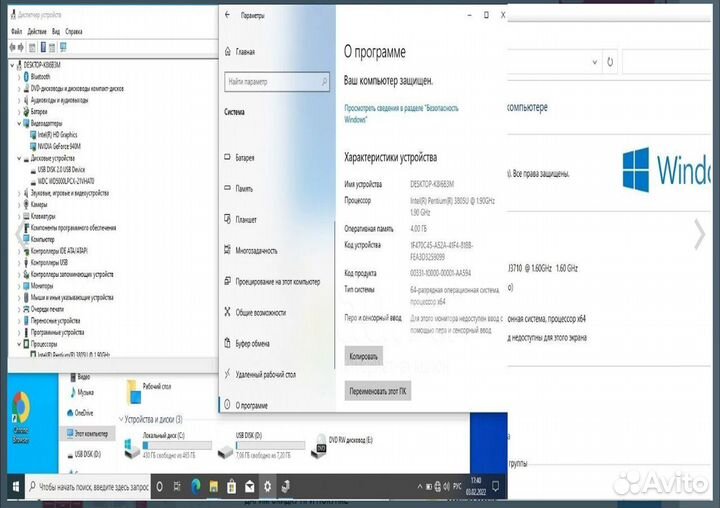This screenshot has width=720, height=508.
Task: Click the taskbar search box
Action: pos(88,486)
